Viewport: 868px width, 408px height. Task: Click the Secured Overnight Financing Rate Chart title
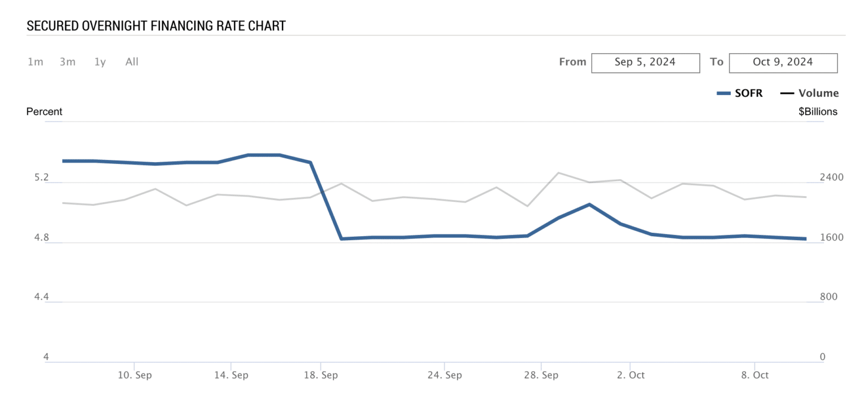click(x=156, y=26)
